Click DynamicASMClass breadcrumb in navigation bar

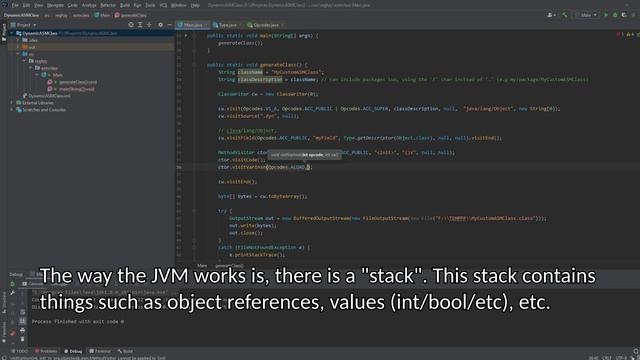pos(21,15)
